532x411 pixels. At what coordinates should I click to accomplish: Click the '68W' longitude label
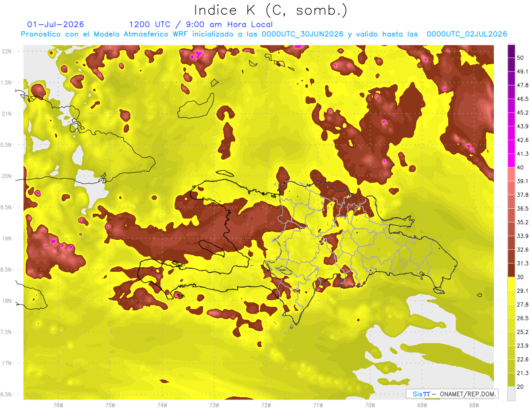tap(474, 405)
